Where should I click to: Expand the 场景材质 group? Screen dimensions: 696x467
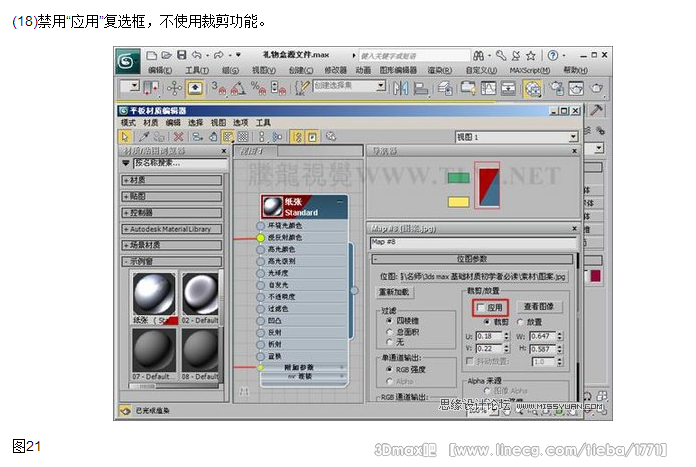tap(172, 245)
